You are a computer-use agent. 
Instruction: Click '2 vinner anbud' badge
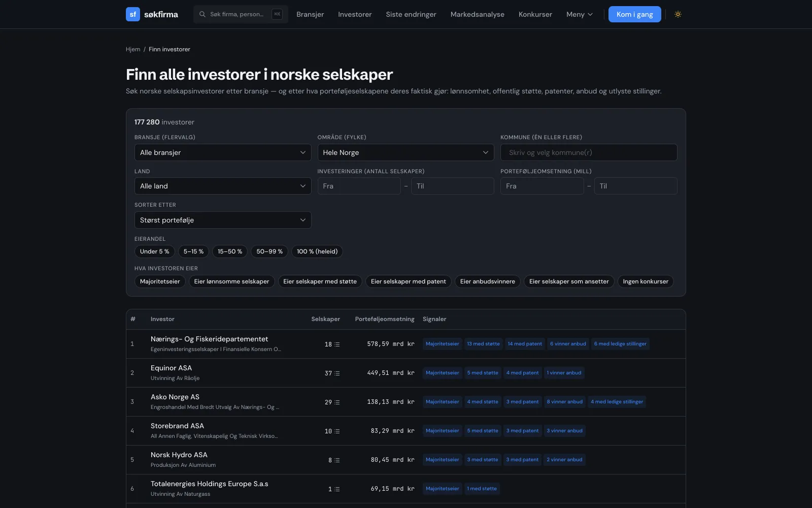click(x=564, y=460)
